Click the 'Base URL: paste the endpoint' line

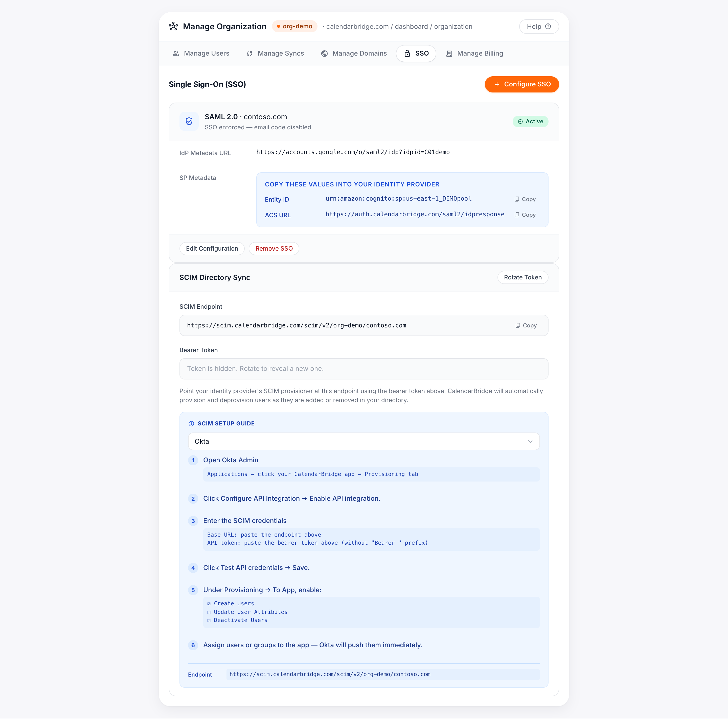(264, 535)
